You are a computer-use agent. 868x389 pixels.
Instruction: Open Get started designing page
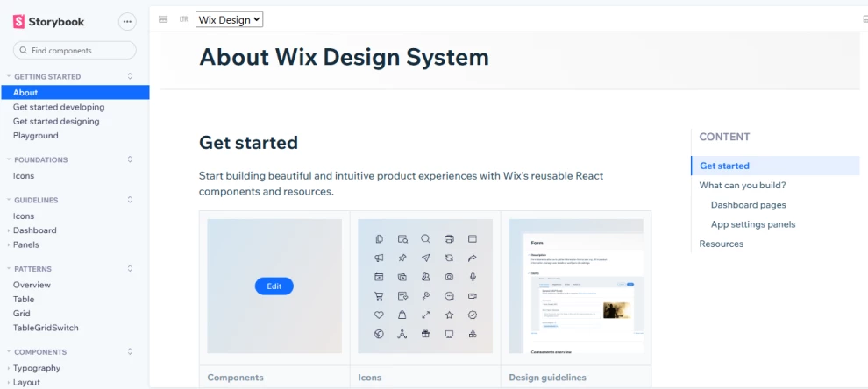pyautogui.click(x=56, y=121)
